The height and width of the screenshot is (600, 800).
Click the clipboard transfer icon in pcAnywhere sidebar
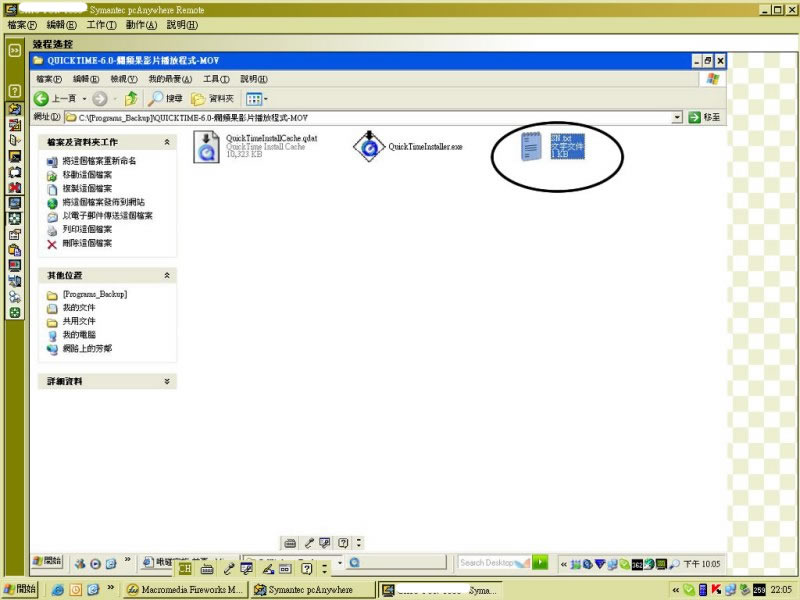point(15,250)
